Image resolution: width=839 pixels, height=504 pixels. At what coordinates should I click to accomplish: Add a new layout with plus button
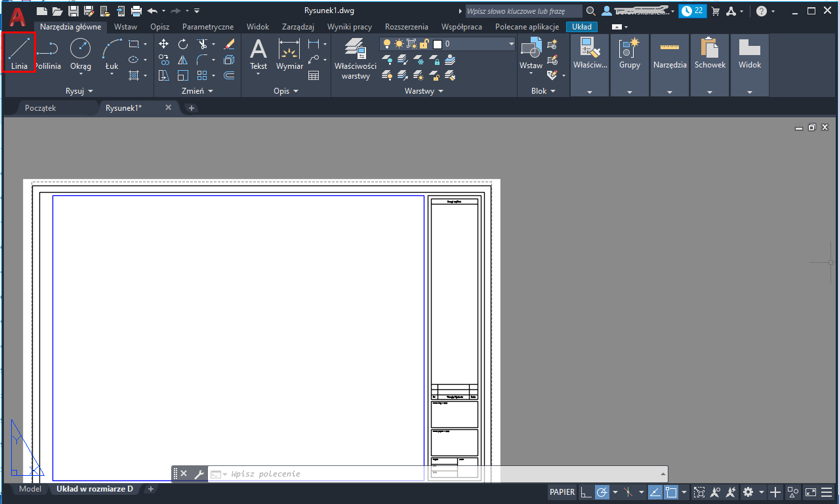(x=150, y=489)
